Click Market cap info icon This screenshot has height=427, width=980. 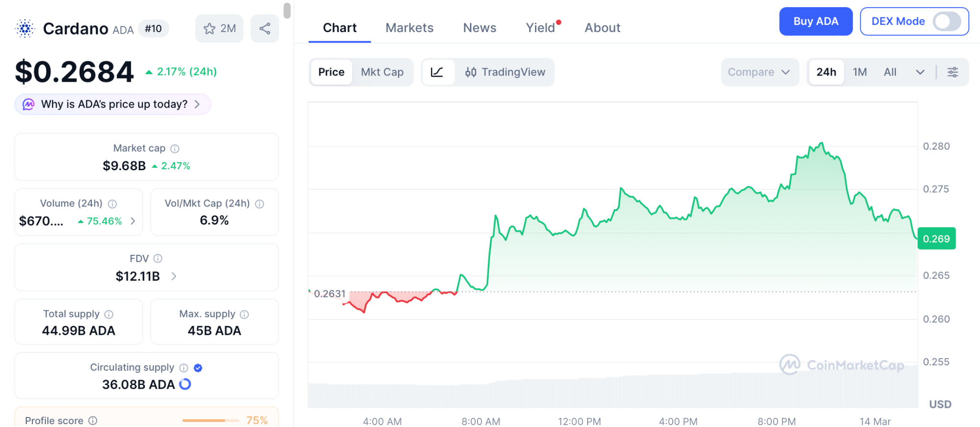pos(175,149)
